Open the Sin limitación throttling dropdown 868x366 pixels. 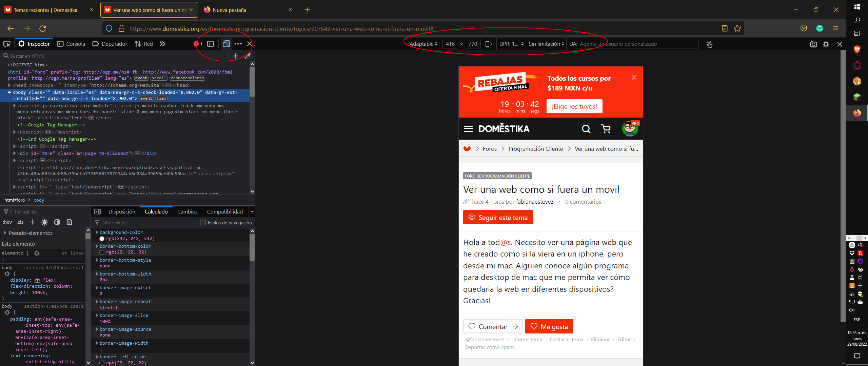tap(546, 44)
